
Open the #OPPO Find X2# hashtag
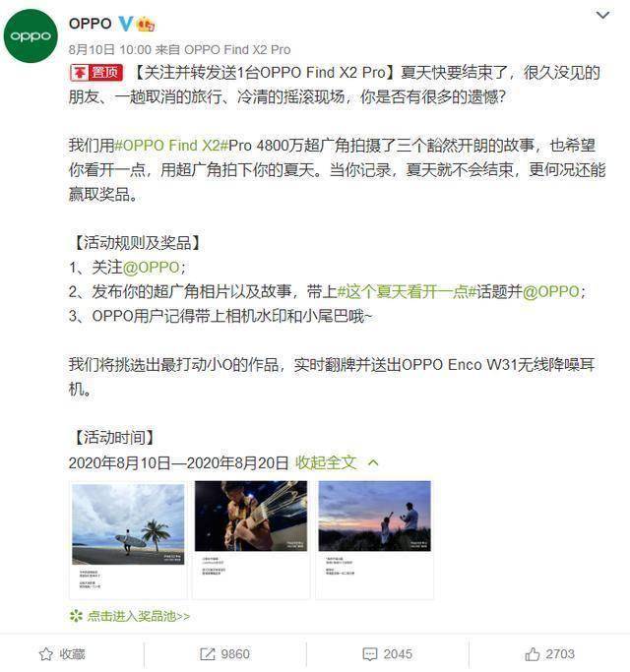tap(171, 146)
